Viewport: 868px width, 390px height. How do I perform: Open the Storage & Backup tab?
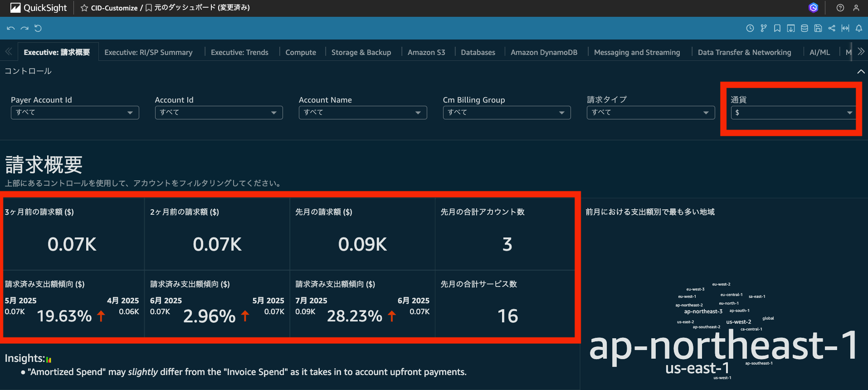361,52
